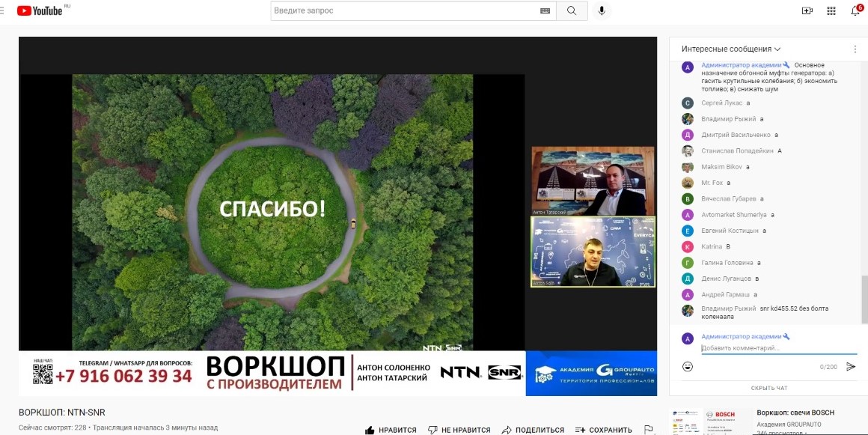The height and width of the screenshot is (435, 868).
Task: Start voice search with the microphone
Action: tap(601, 10)
